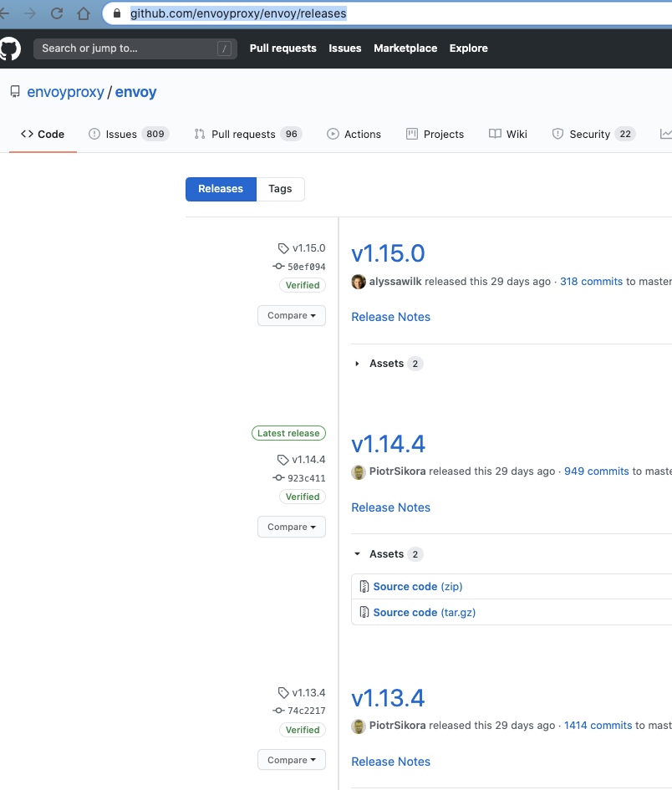Open Release Notes for v1.14.4
672x790 pixels.
391,507
